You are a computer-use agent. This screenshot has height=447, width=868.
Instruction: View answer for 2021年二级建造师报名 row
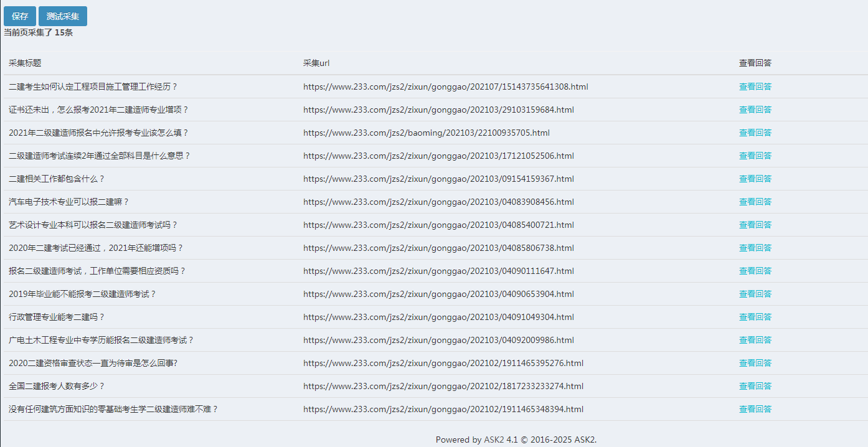pos(755,133)
